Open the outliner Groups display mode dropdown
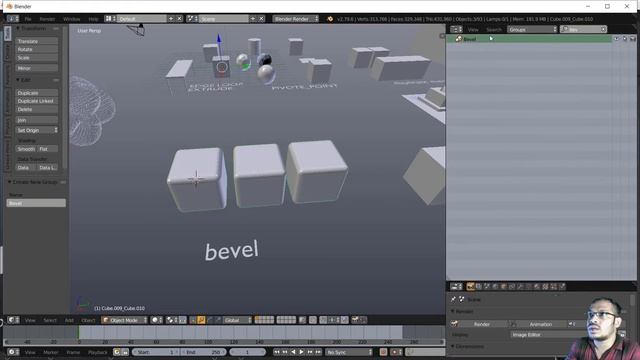The width and height of the screenshot is (640, 360). click(x=532, y=29)
